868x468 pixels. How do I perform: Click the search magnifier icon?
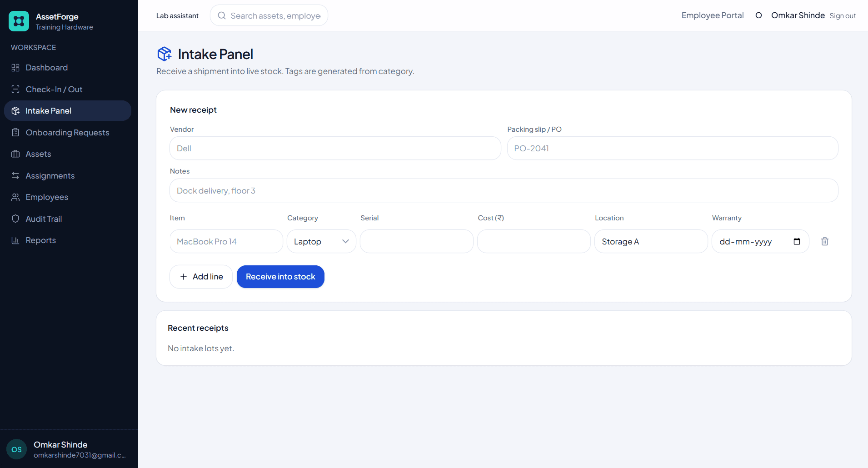pos(222,15)
